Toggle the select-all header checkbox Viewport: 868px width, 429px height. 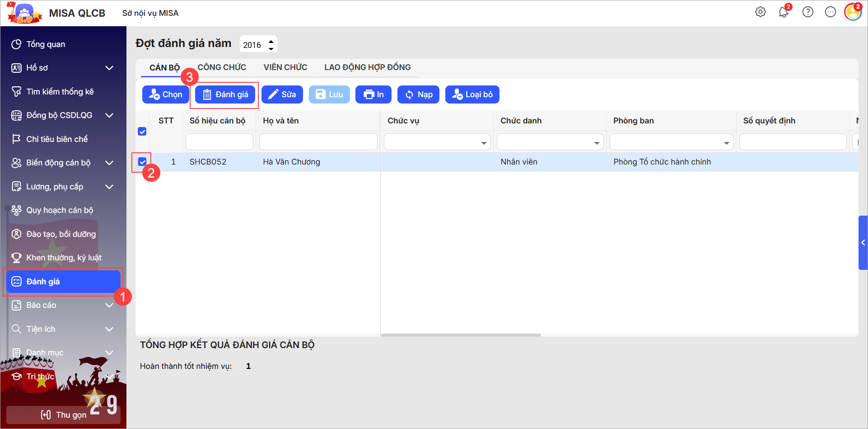click(142, 132)
